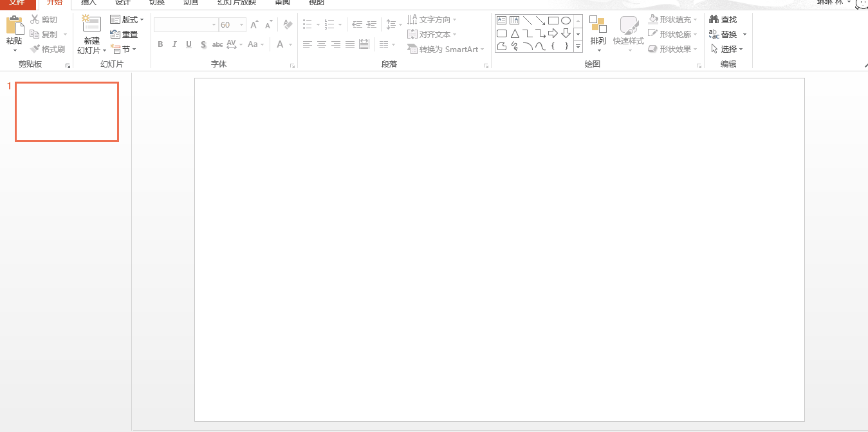Viewport: 868px width, 432px height.
Task: Select the vertical Text Box shape
Action: tap(515, 21)
